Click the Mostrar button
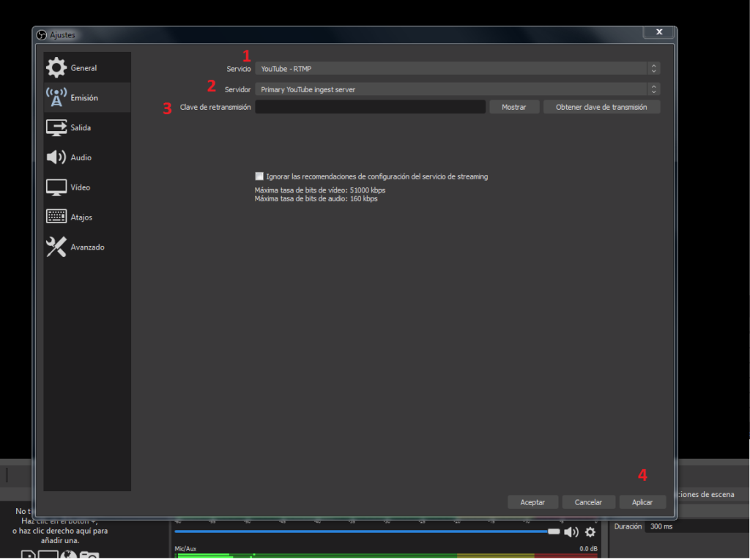Viewport: 750px width, 560px height. [x=513, y=107]
